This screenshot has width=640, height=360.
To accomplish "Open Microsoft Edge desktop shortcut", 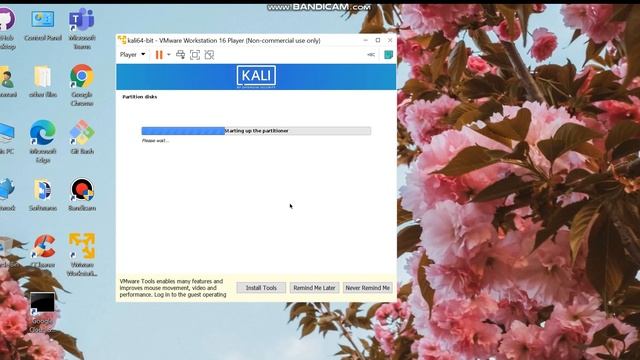I will tap(43, 141).
